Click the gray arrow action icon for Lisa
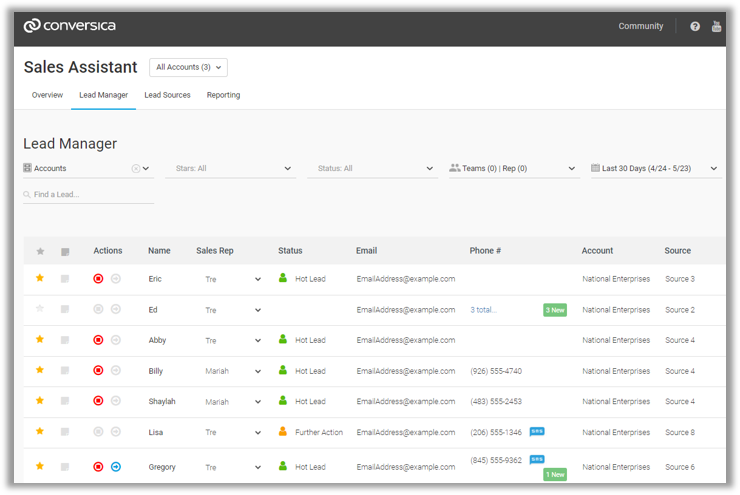 click(116, 431)
